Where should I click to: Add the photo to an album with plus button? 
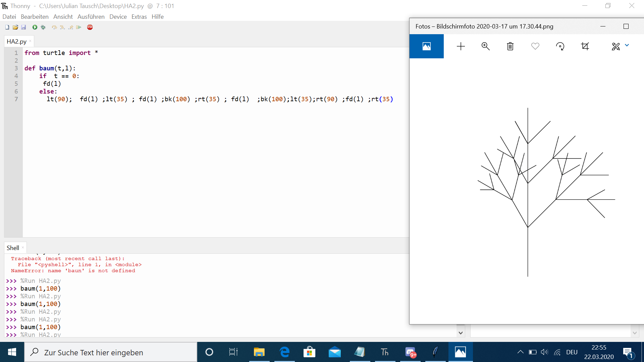pos(461,46)
